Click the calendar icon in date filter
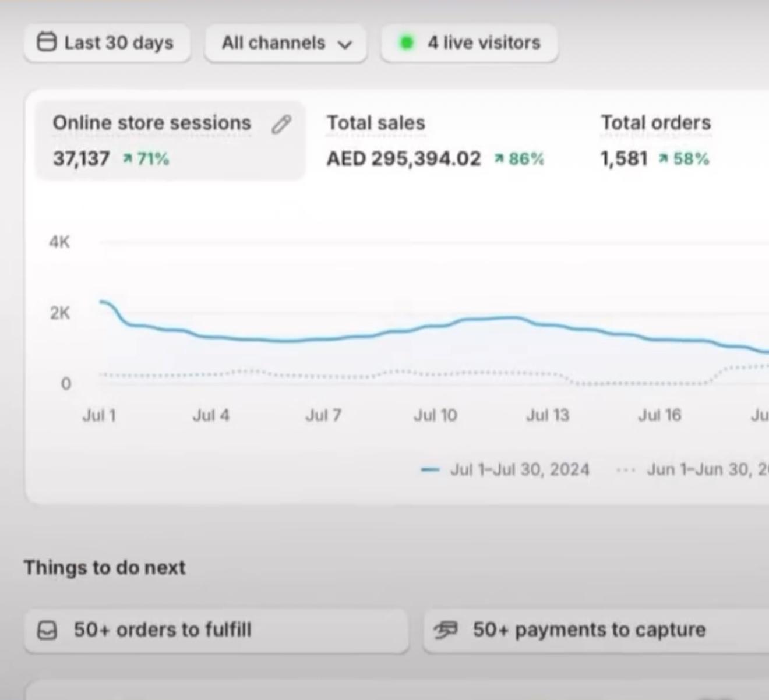Screen dimensions: 769x700 tap(47, 43)
